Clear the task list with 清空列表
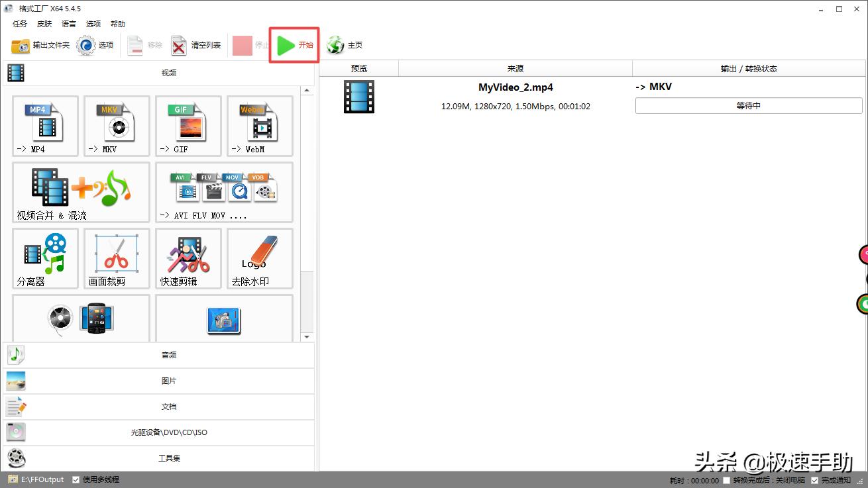 pos(196,45)
